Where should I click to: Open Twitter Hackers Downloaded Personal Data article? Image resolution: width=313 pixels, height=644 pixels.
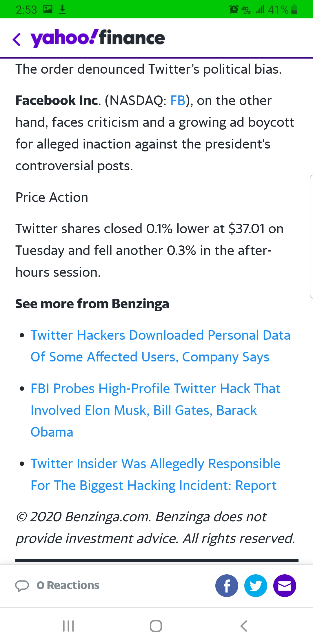(x=161, y=346)
